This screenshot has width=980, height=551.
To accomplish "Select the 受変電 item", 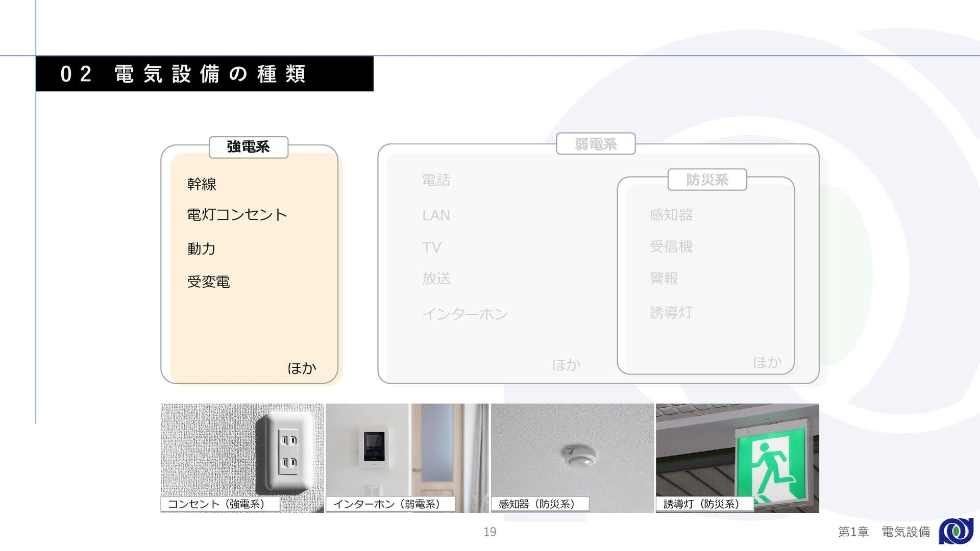I will coord(208,282).
